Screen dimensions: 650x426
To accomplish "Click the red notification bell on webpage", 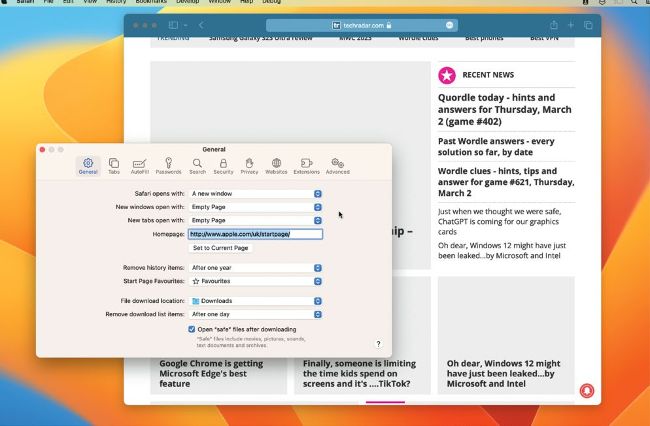I will (587, 390).
